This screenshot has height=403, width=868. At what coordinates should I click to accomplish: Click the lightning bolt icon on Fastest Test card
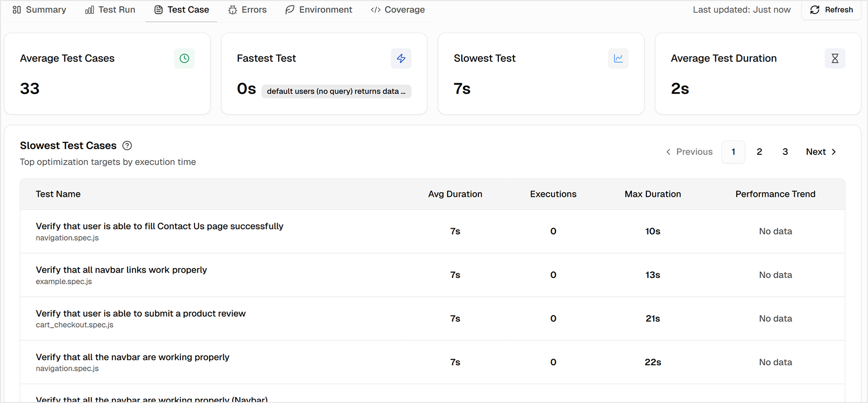pos(401,59)
